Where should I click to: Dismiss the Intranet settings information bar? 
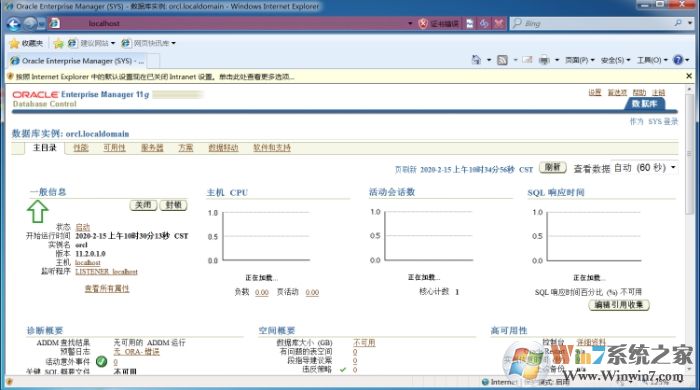click(x=689, y=76)
